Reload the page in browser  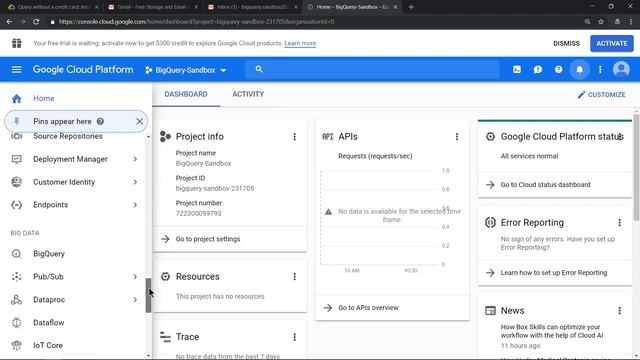[x=36, y=22]
